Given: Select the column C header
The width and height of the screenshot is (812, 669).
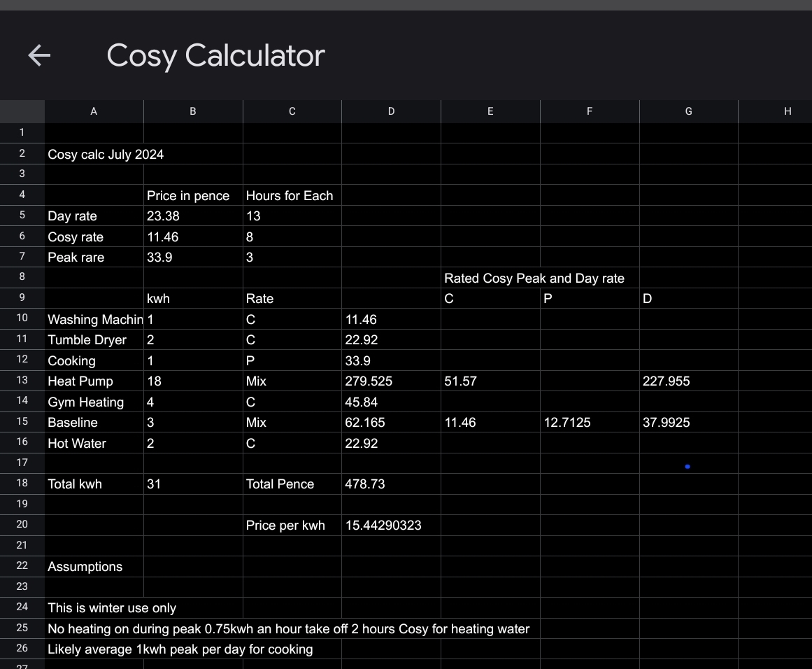Looking at the screenshot, I should 292,111.
